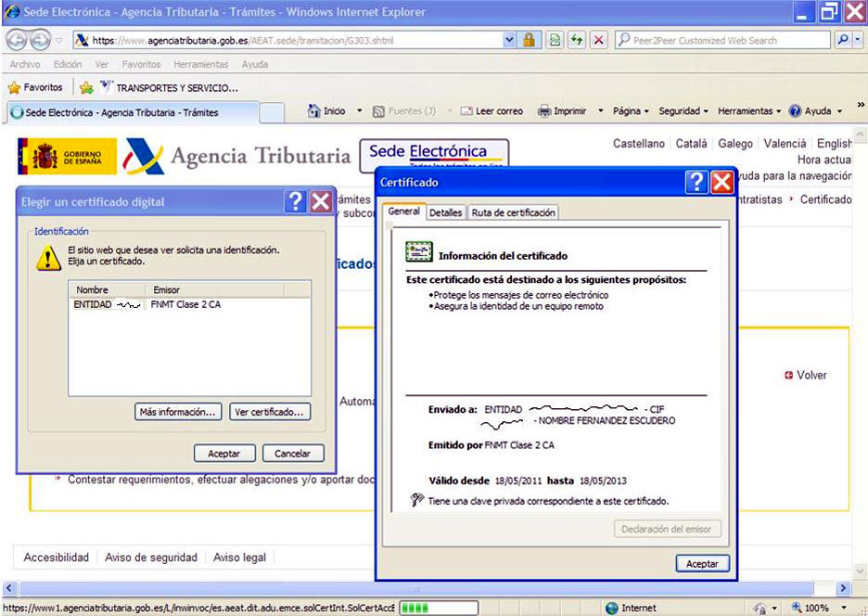Switch to the Ruta de certificación tab
Screen dimensions: 868x616
[x=513, y=212]
